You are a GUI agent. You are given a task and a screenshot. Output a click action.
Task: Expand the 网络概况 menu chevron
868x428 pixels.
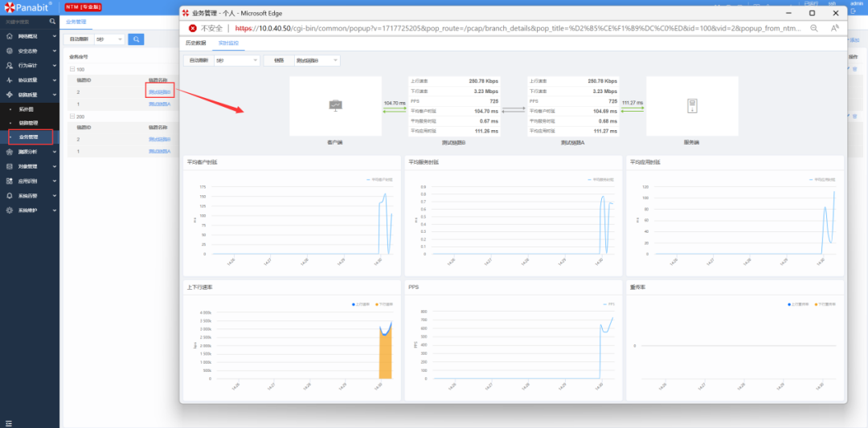[x=55, y=36]
